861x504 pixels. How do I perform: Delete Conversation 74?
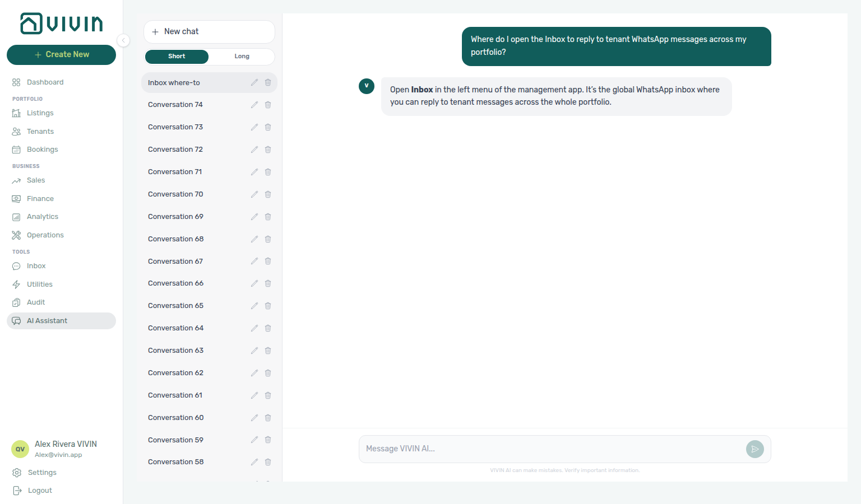268,105
